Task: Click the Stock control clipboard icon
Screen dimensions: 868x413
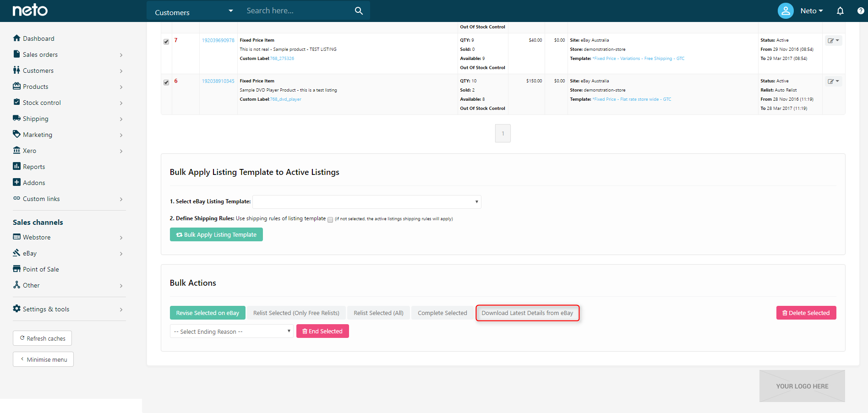Action: click(x=17, y=102)
